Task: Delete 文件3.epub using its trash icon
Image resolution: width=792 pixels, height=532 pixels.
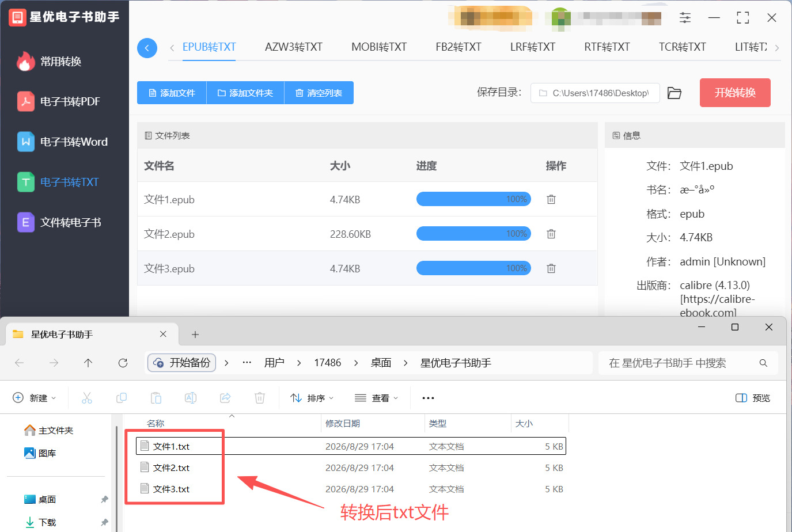Action: (x=551, y=268)
